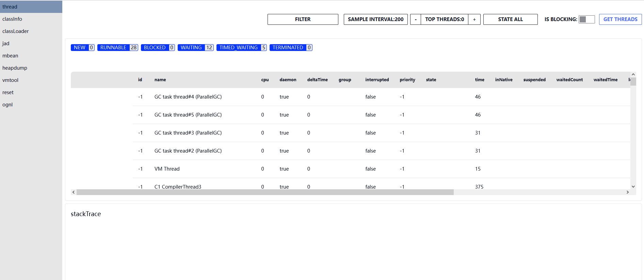Click the cpu column header
644x280 pixels.
click(x=265, y=80)
